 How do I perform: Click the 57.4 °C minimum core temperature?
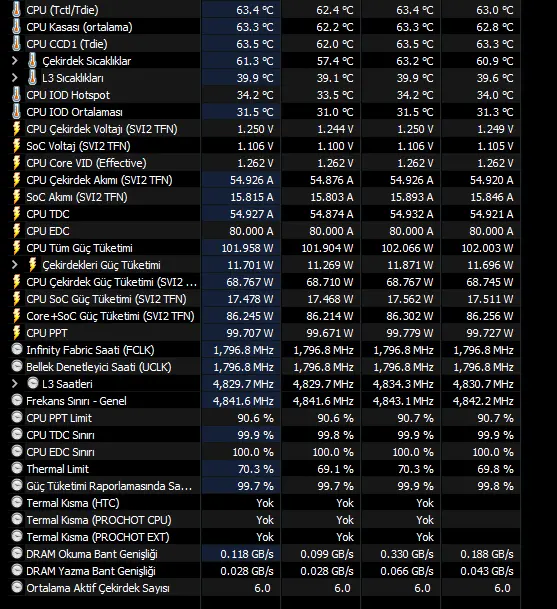(x=335, y=61)
